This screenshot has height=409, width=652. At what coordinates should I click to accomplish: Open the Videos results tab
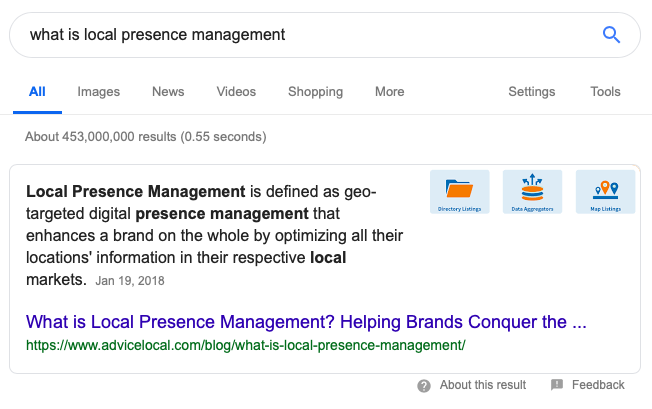point(236,92)
